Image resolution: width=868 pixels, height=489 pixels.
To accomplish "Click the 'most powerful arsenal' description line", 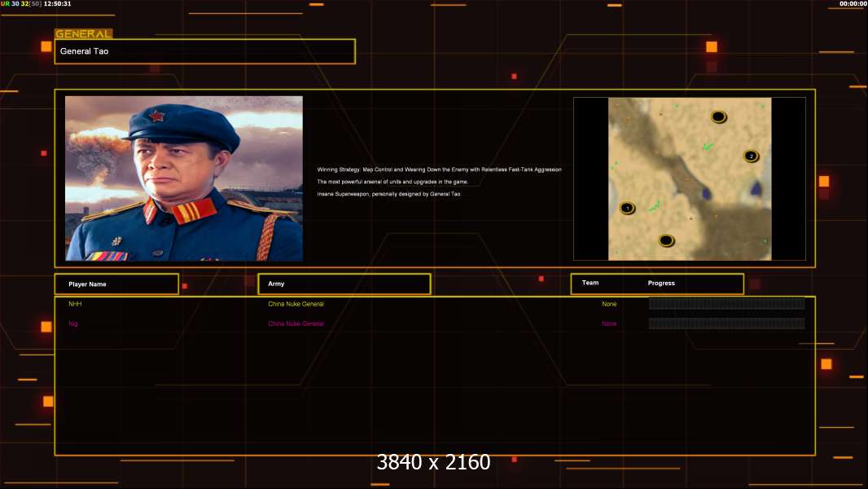I will coord(392,182).
